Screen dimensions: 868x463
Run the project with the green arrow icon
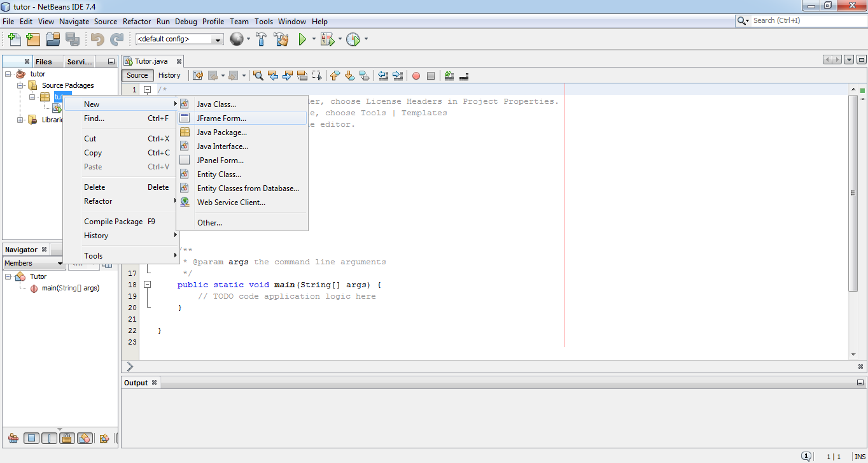pos(301,39)
